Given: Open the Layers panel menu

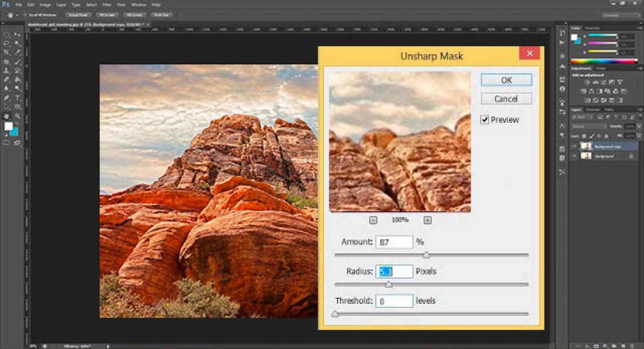Looking at the screenshot, I should click(x=640, y=109).
